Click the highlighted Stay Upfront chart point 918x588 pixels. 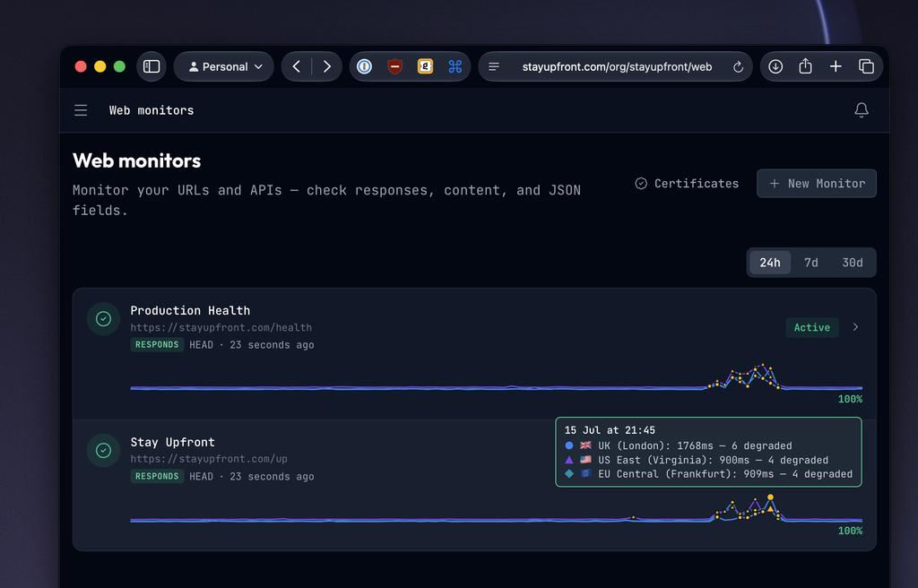click(770, 497)
